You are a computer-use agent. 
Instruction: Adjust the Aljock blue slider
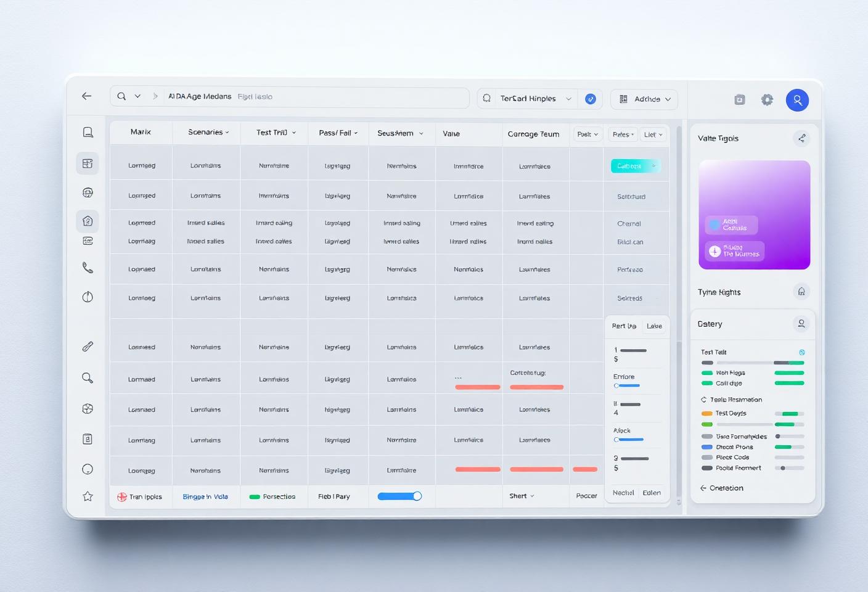coord(629,440)
